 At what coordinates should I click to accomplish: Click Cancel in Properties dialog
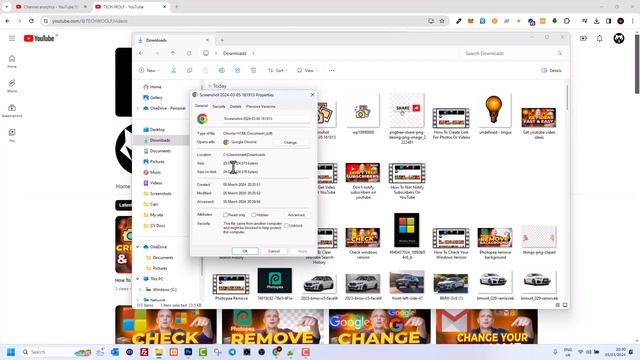tap(274, 251)
